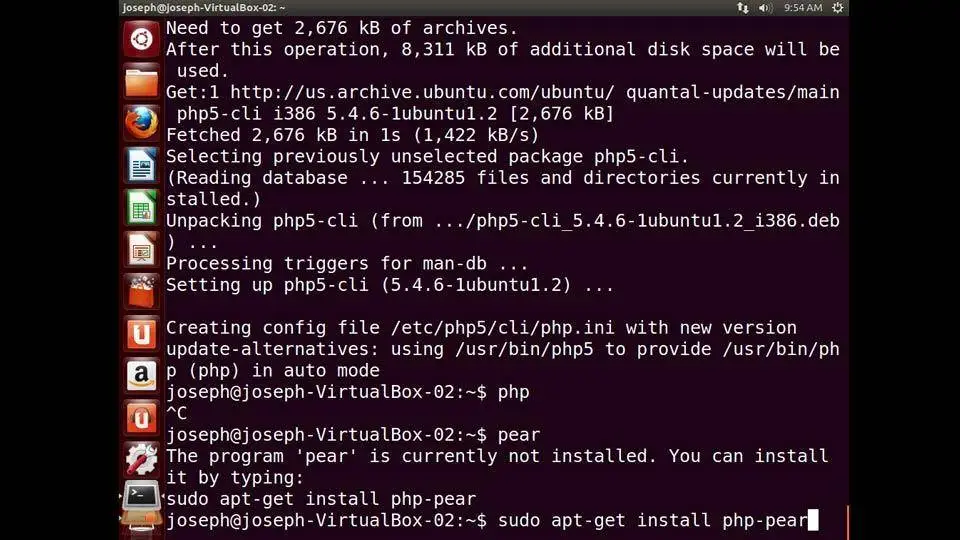Launch Firefox web browser from dock
The width and height of the screenshot is (960, 540).
point(141,123)
